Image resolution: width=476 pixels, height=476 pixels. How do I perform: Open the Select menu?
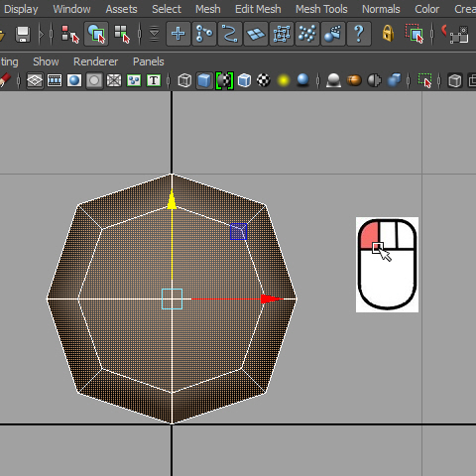click(x=167, y=9)
